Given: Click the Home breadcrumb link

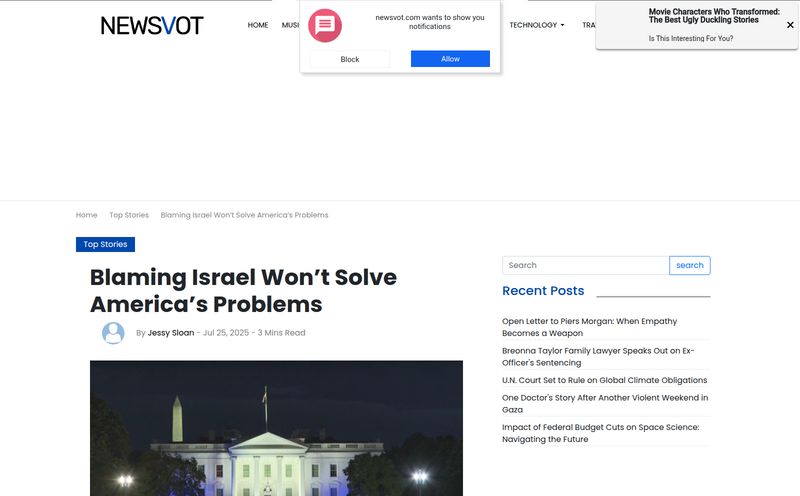Looking at the screenshot, I should [87, 215].
